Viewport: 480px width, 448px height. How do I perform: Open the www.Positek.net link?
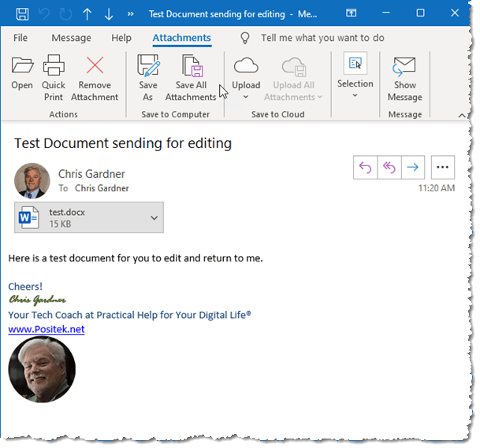tap(46, 329)
